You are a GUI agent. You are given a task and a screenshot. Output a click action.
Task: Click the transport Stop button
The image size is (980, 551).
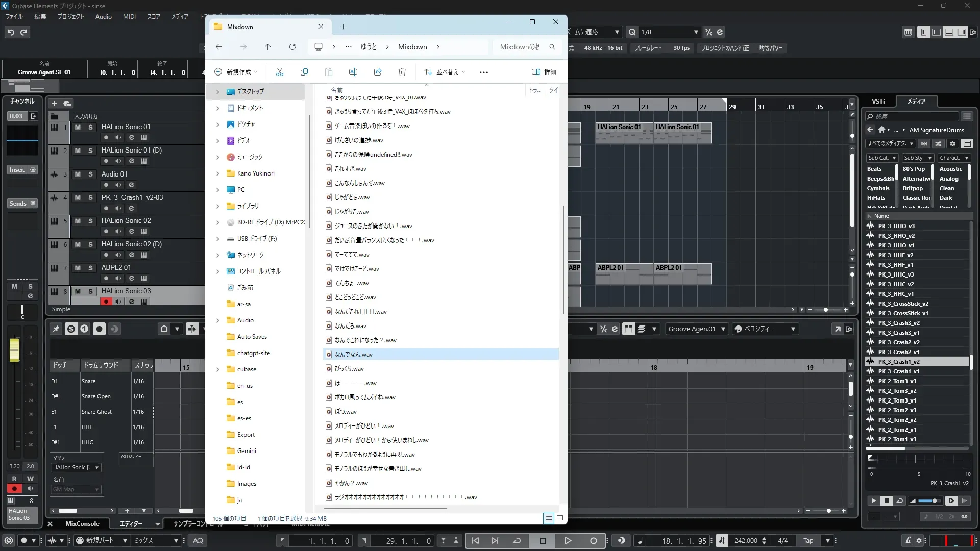point(543,541)
